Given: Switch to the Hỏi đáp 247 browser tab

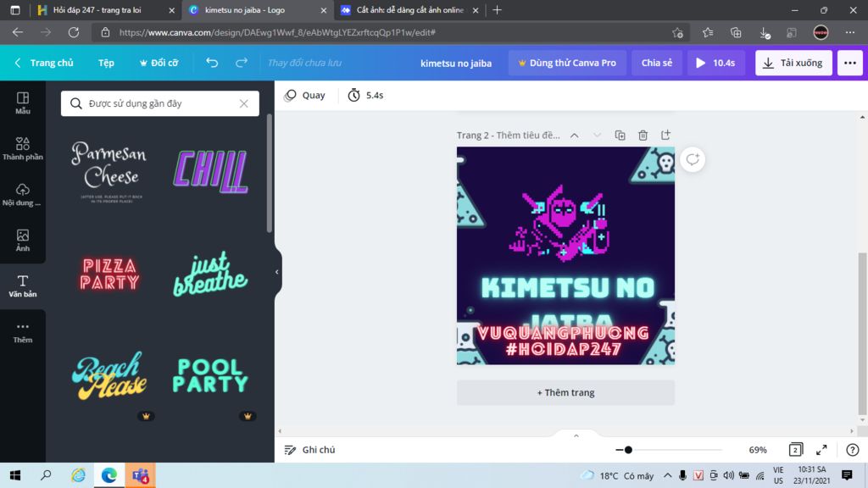Looking at the screenshot, I should (104, 10).
